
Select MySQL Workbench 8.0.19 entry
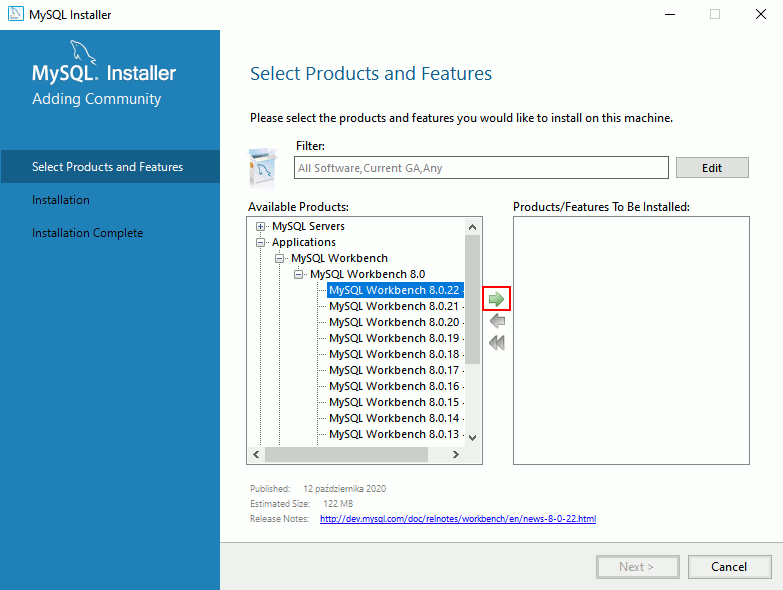click(393, 338)
